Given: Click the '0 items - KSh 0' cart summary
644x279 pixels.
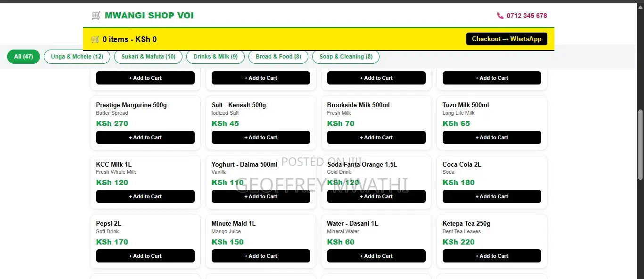Looking at the screenshot, I should [130, 39].
